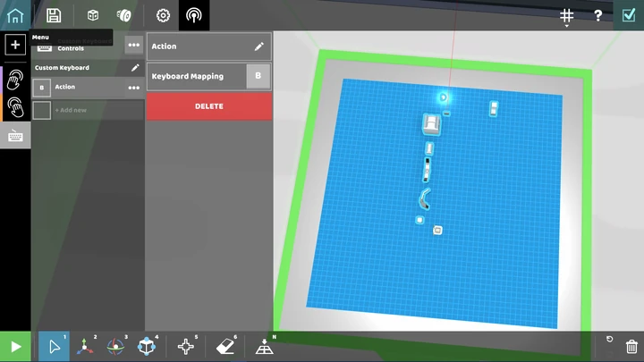Select the Action key mapping row

coord(89,88)
